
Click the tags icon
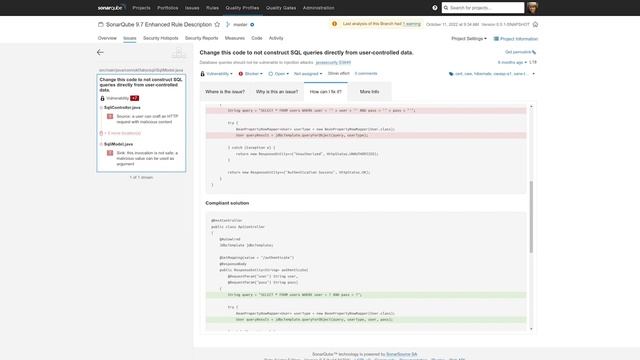coord(451,74)
